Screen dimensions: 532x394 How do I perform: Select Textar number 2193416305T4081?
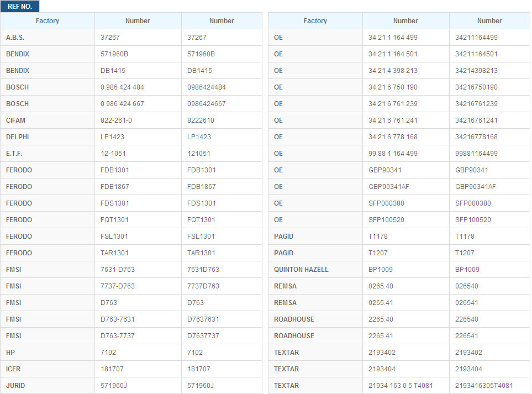coord(484,386)
